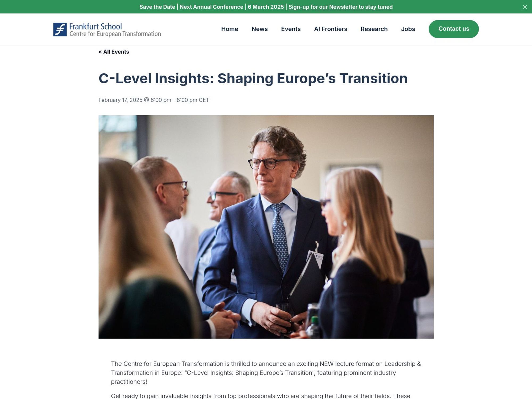Viewport: 532px width, 399px height.
Task: Click the Sign-up for Newsletter link
Action: tap(340, 6)
